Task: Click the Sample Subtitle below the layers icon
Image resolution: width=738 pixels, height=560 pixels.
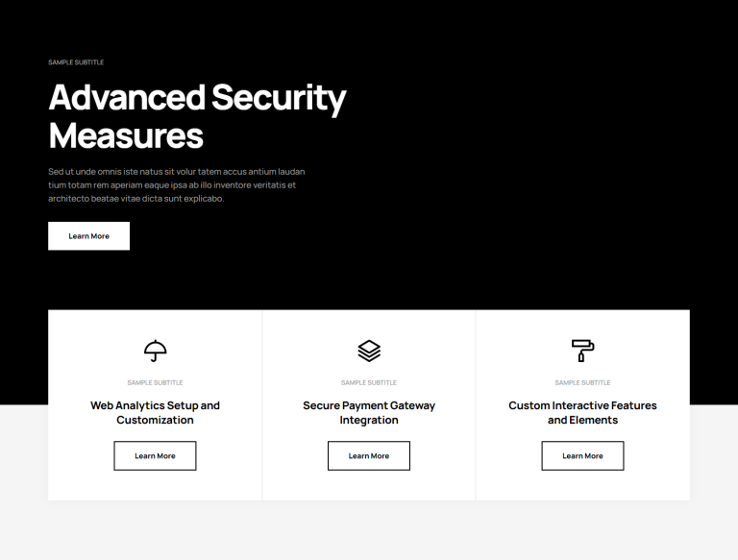Action: 369,382
